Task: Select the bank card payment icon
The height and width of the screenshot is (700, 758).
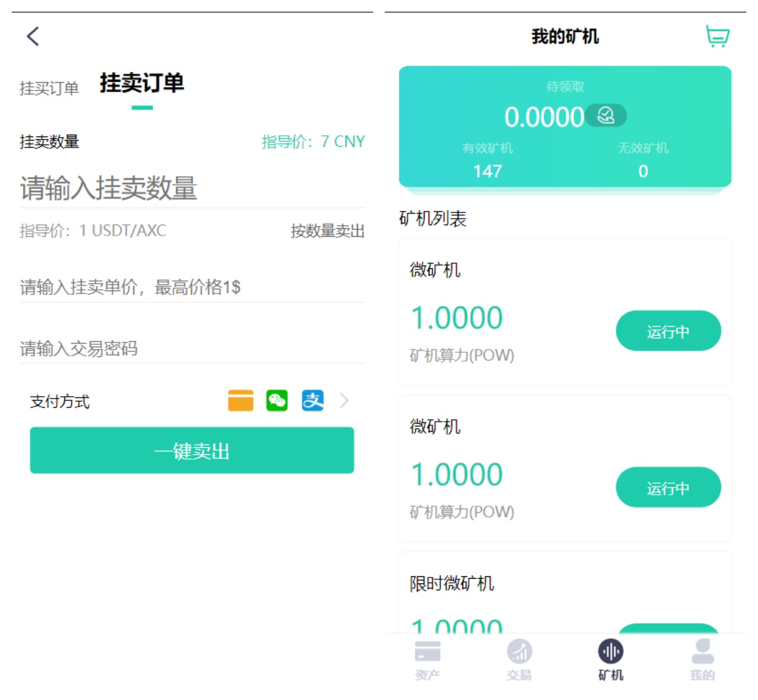Action: click(x=241, y=401)
